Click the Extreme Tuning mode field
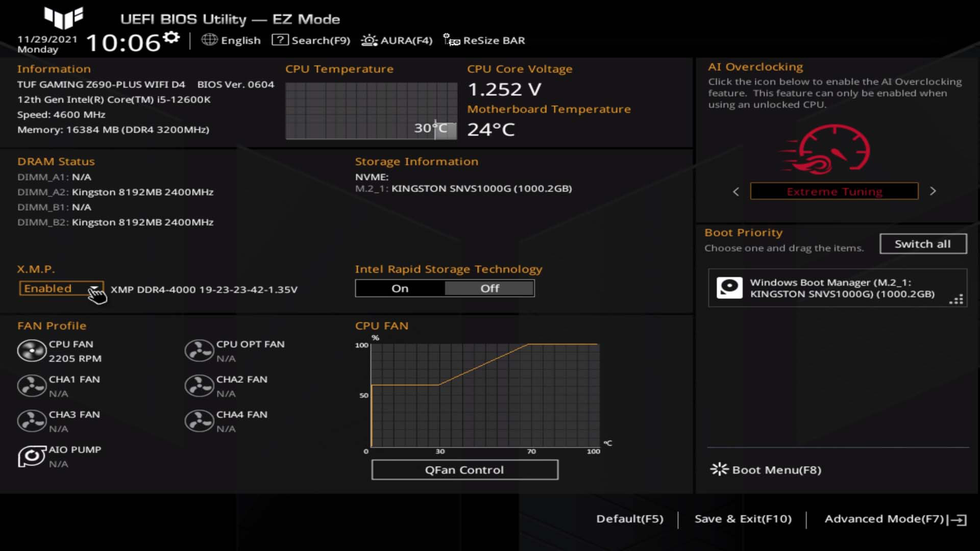 [834, 191]
